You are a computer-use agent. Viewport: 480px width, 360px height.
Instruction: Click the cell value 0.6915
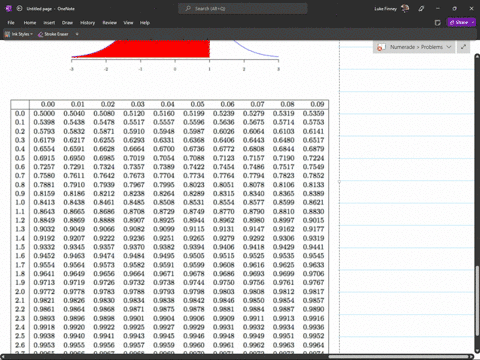(x=44, y=158)
